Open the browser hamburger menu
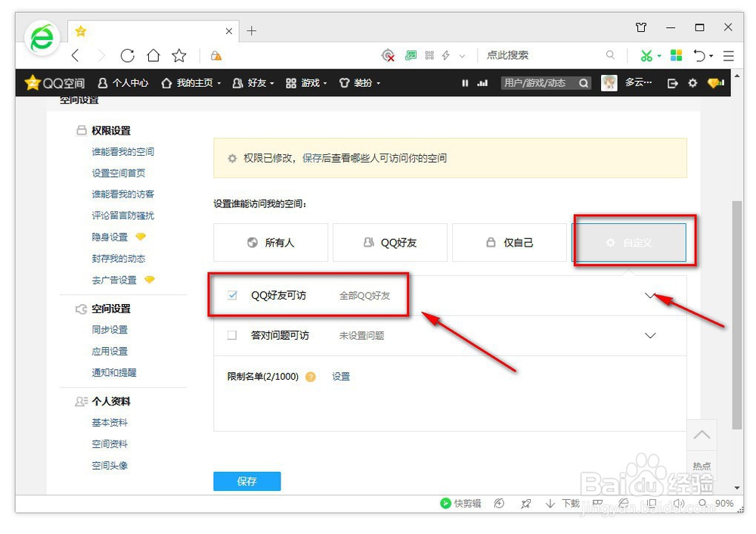This screenshot has height=534, width=756. pyautogui.click(x=729, y=56)
